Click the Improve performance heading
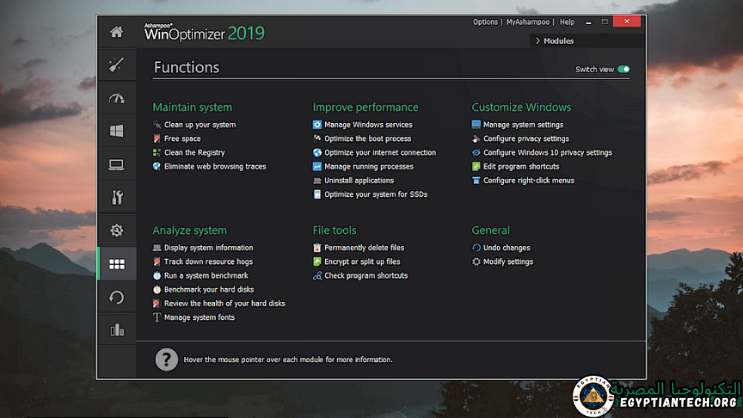The image size is (743, 418). [365, 108]
